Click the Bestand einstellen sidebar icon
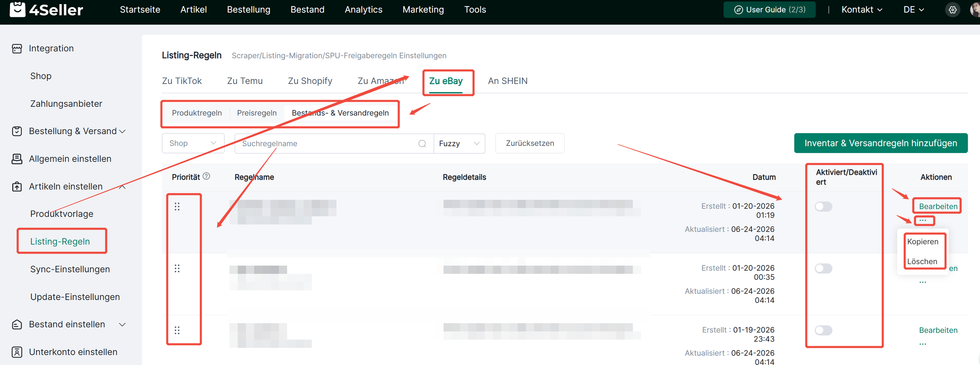 [x=17, y=324]
